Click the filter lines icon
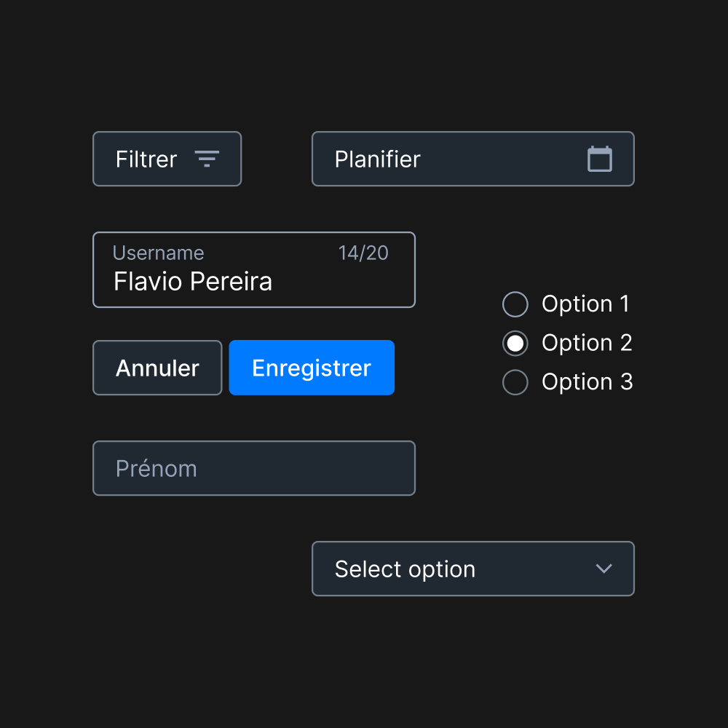Screen dimensions: 728x728 pyautogui.click(x=207, y=159)
